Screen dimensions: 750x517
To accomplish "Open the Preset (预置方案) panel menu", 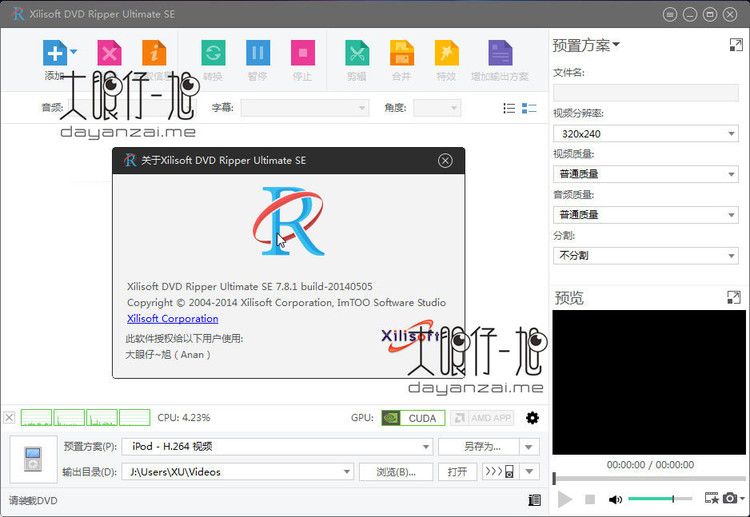I will [586, 45].
